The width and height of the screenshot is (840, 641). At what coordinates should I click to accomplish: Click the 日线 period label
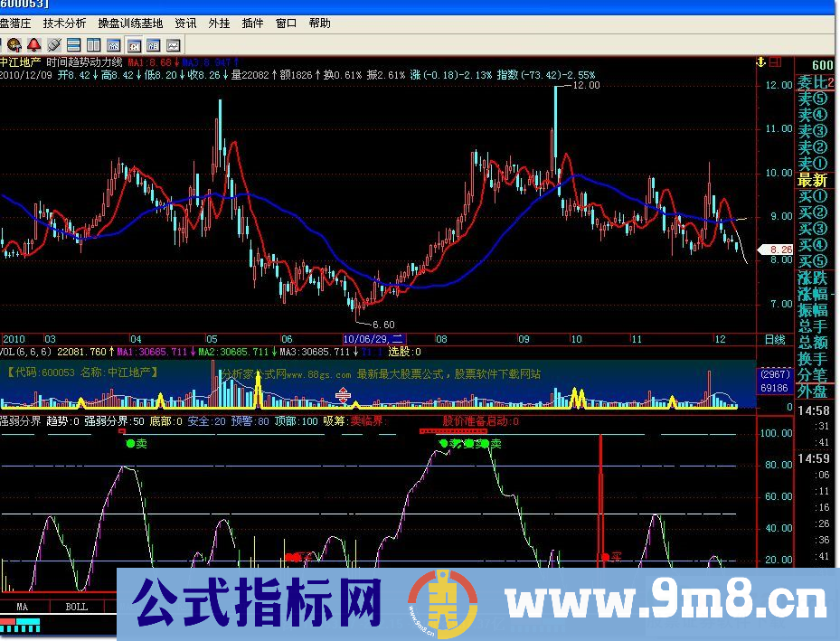pos(775,339)
